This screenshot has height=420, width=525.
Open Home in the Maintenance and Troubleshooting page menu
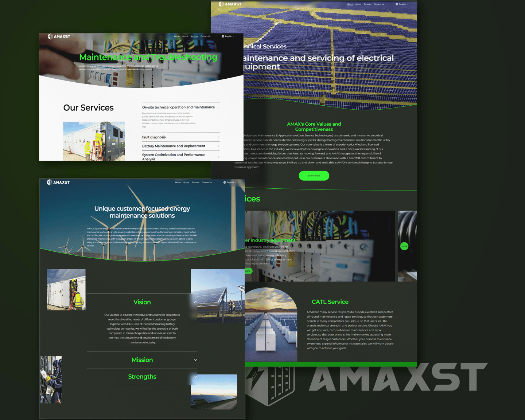(x=177, y=36)
